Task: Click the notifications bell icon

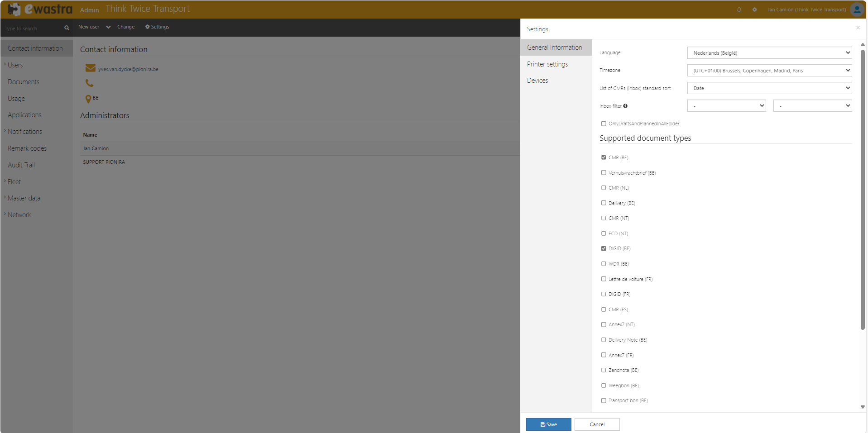Action: tap(739, 10)
